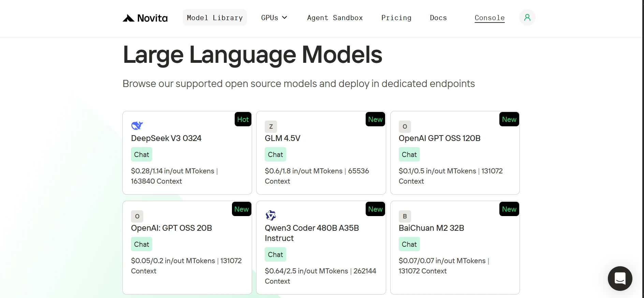Image resolution: width=644 pixels, height=298 pixels.
Task: Click the '$0.64/2.5 in/out MTokens' pricing text
Action: [306, 271]
